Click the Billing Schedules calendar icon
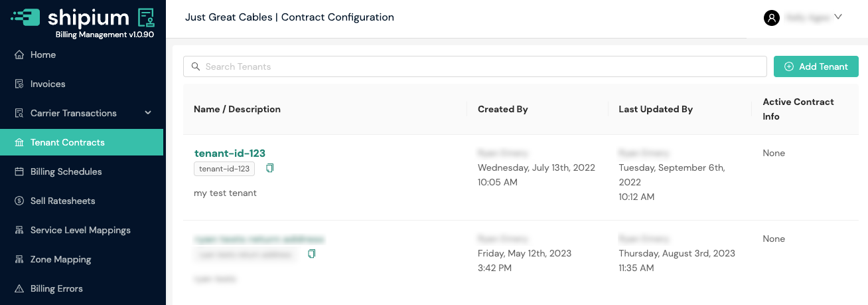The height and width of the screenshot is (305, 868). (19, 171)
